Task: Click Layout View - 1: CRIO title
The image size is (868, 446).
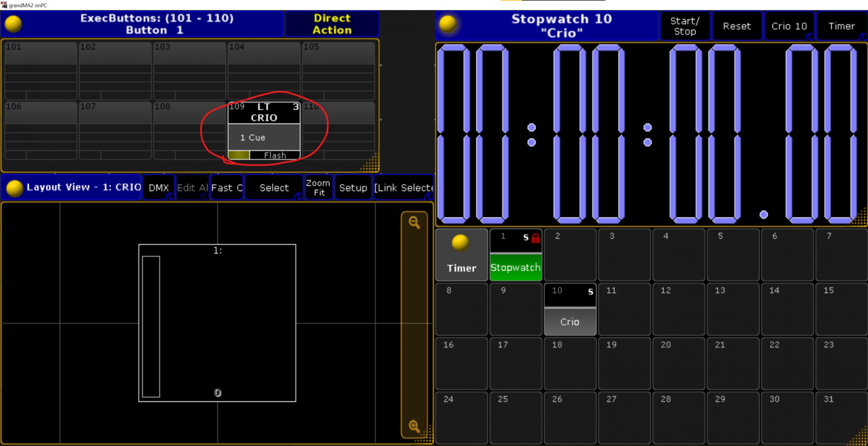Action: (83, 187)
